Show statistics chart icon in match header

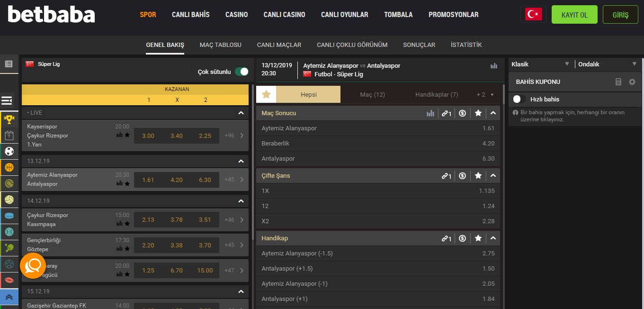[x=494, y=66]
